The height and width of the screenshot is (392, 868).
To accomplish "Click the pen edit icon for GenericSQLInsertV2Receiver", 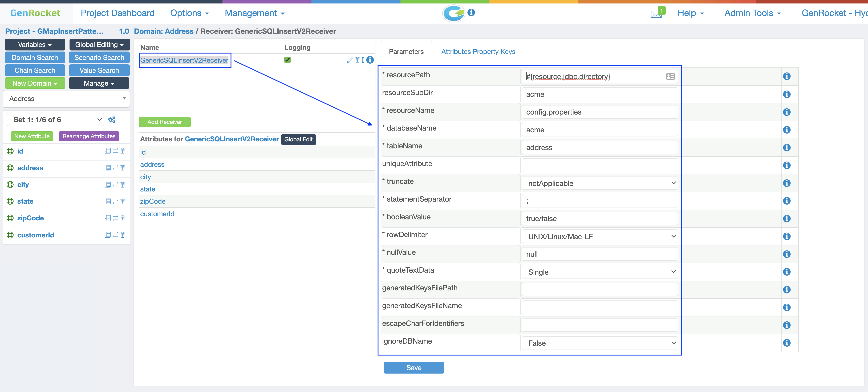I will click(x=350, y=60).
